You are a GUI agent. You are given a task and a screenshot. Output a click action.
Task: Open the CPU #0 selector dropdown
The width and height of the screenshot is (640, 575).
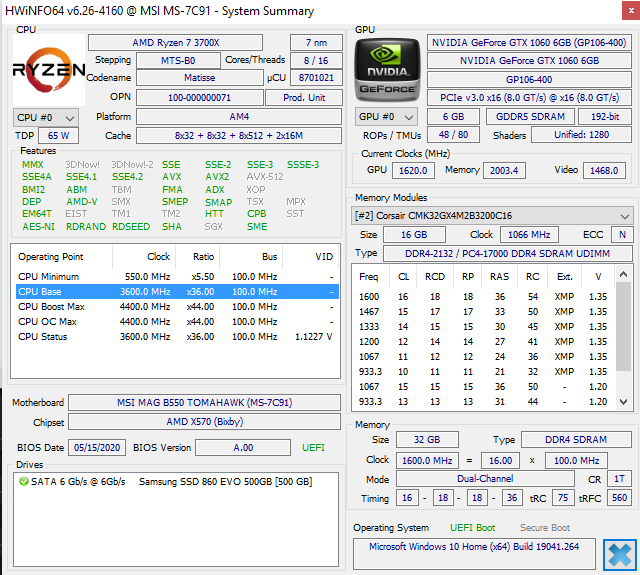46,118
